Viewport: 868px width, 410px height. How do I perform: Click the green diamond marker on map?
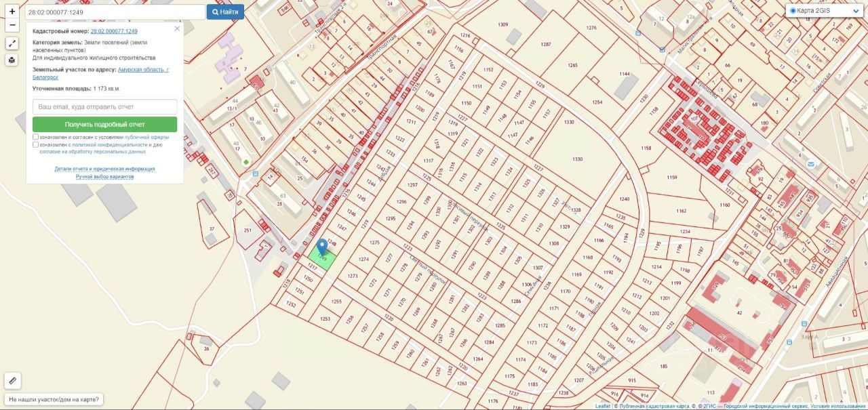pos(245,161)
